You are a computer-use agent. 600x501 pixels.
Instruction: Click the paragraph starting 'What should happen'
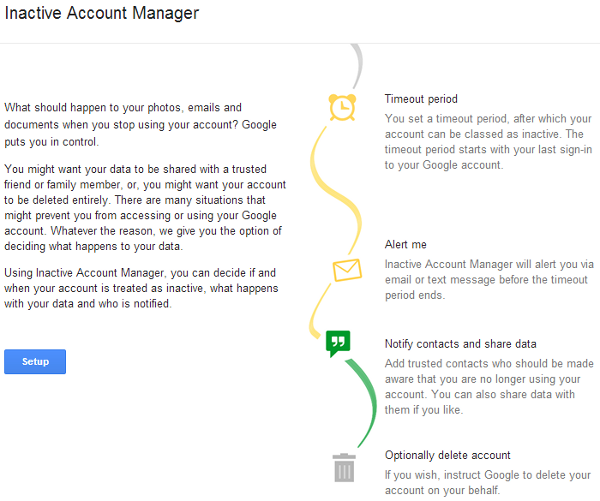point(140,124)
